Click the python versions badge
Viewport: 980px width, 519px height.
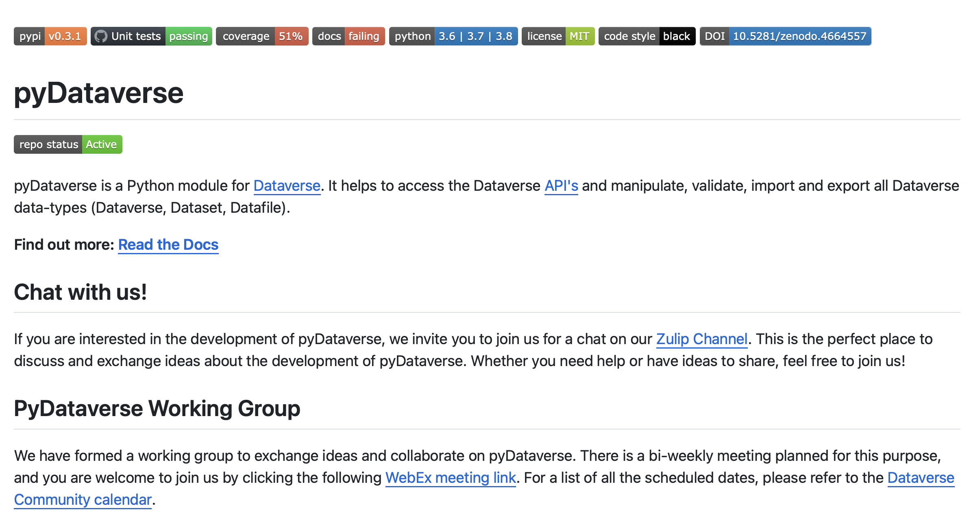(453, 36)
